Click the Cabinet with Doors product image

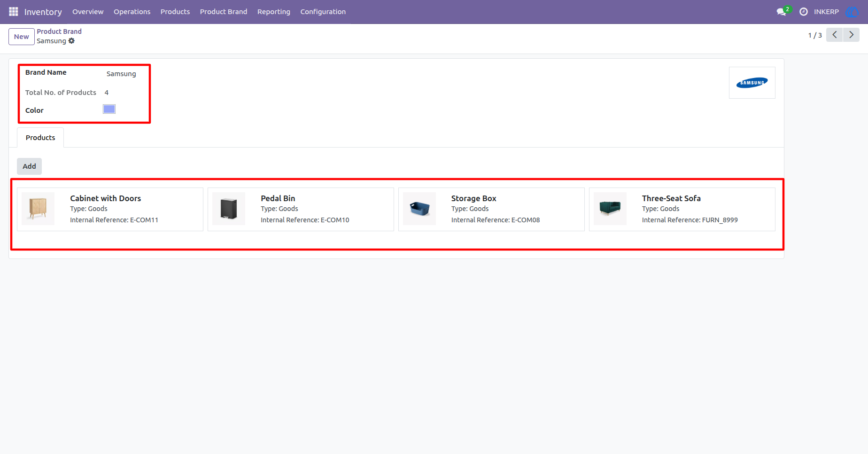[x=38, y=209]
